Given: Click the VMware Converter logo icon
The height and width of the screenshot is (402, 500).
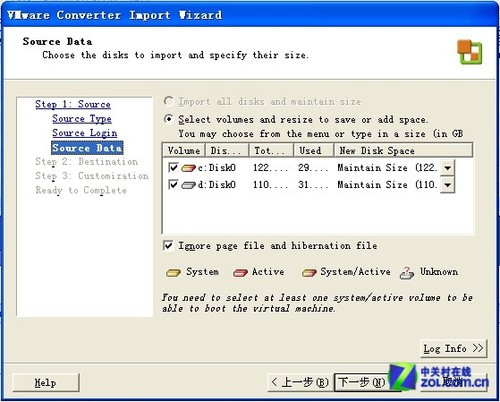Looking at the screenshot, I should [469, 52].
